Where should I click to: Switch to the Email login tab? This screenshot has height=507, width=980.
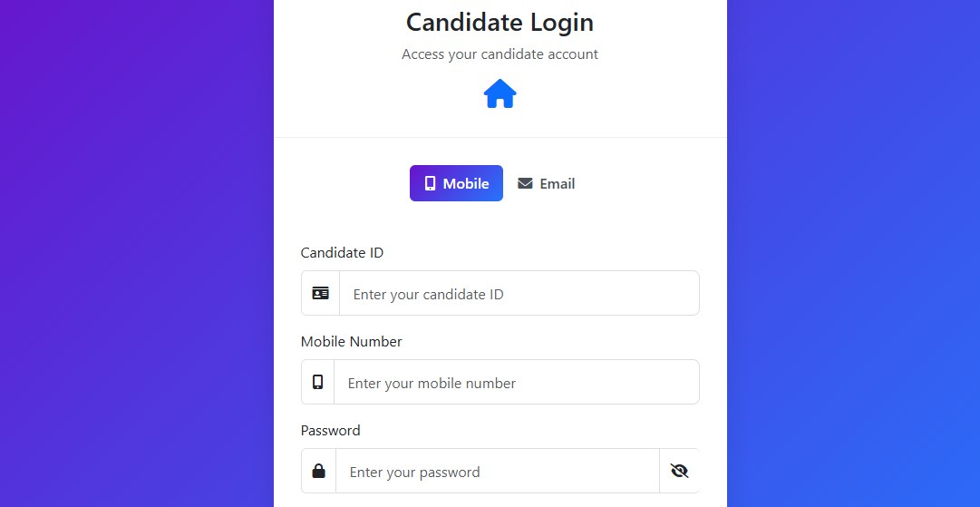click(x=547, y=183)
